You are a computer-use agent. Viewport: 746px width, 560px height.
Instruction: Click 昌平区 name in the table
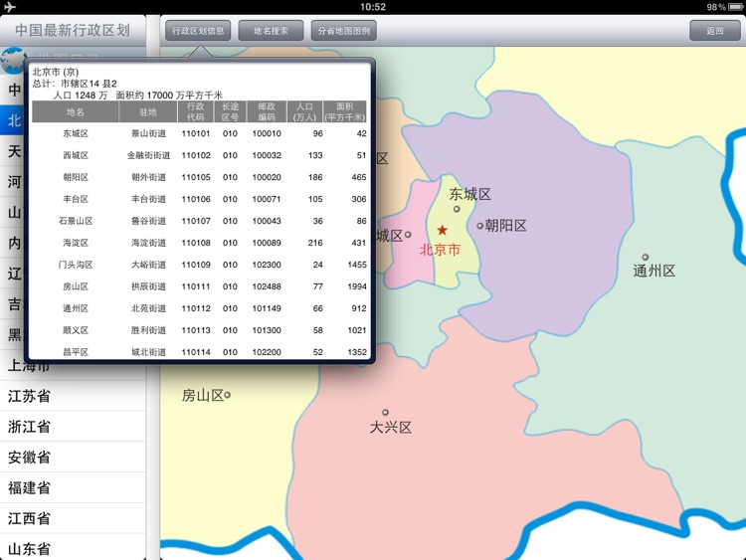[76, 352]
